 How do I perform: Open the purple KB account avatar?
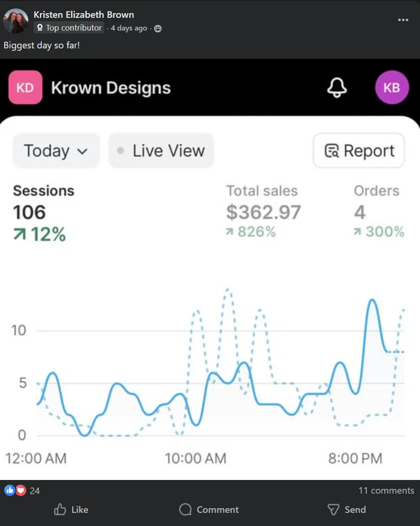click(x=392, y=87)
